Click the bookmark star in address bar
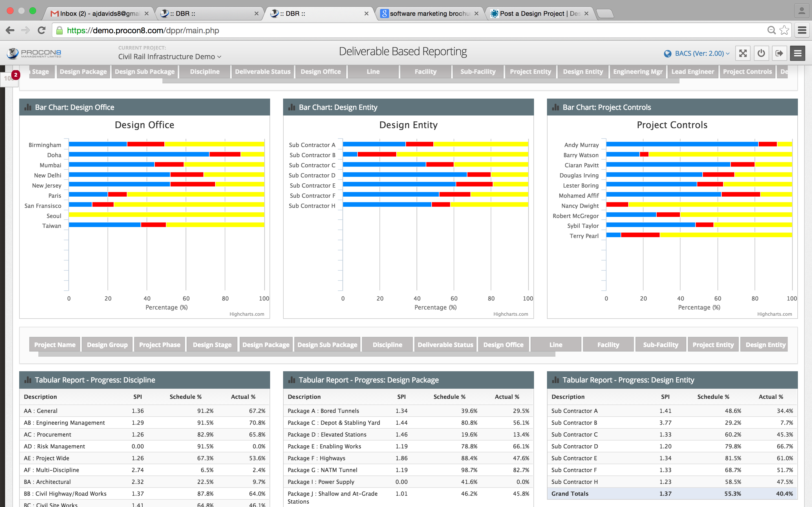This screenshot has height=507, width=812. coord(784,30)
